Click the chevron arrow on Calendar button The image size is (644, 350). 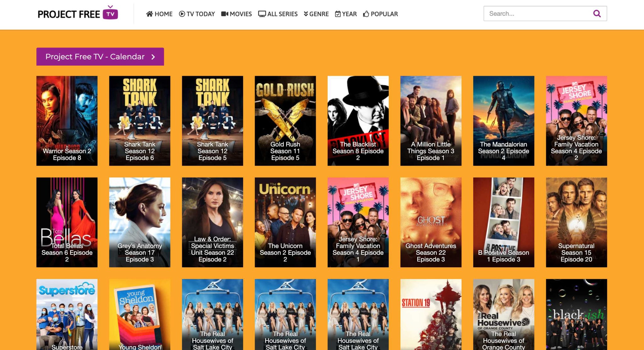tap(153, 57)
